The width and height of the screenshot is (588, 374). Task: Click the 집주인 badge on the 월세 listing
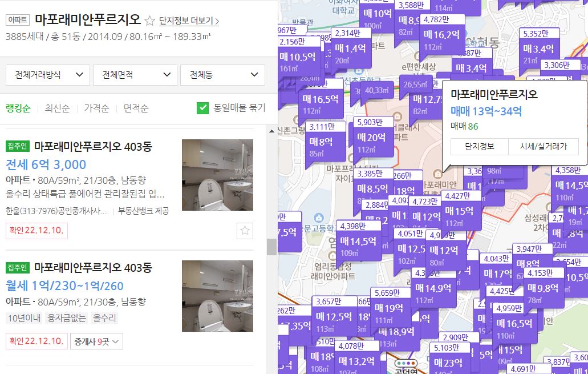pyautogui.click(x=17, y=267)
